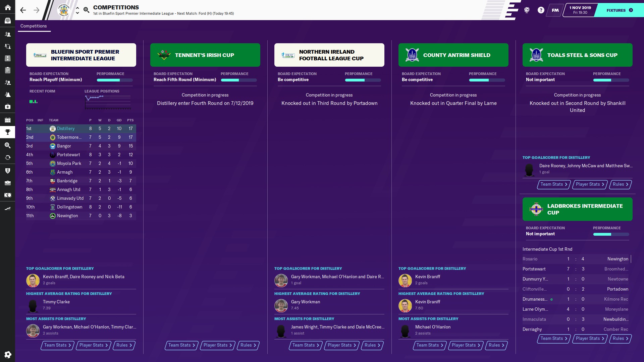Continue to Fixtures
The image size is (644, 362).
click(x=620, y=10)
